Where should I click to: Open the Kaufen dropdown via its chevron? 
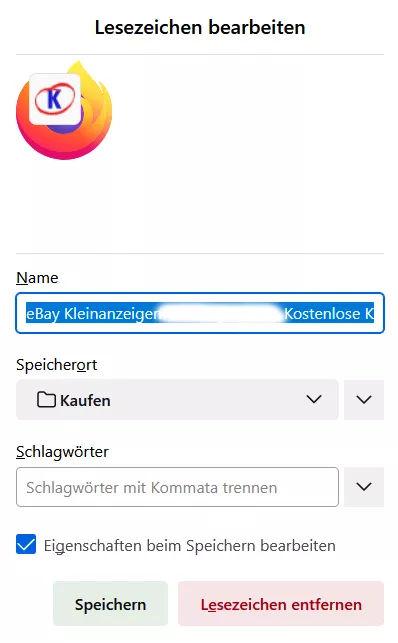(314, 399)
